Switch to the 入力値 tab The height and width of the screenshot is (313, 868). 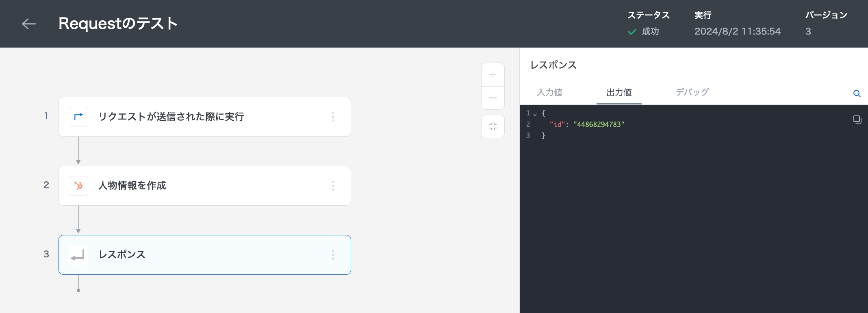549,92
